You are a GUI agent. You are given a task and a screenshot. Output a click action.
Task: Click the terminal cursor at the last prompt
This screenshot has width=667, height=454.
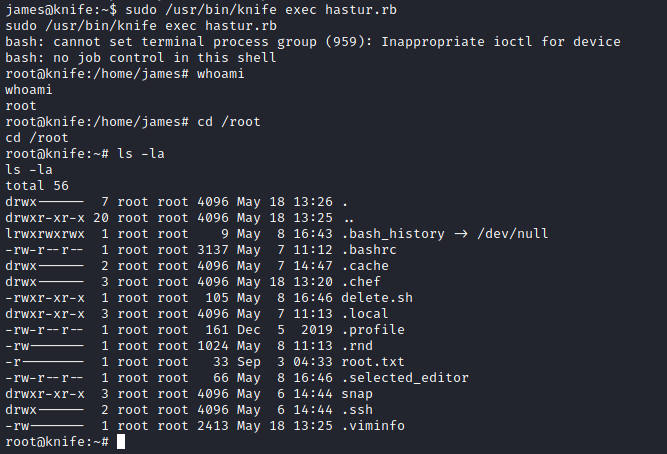click(121, 441)
